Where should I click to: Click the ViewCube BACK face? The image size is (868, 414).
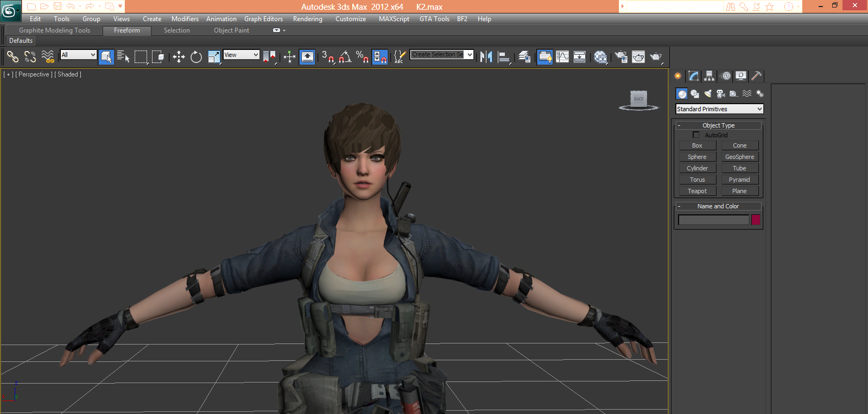tap(639, 99)
